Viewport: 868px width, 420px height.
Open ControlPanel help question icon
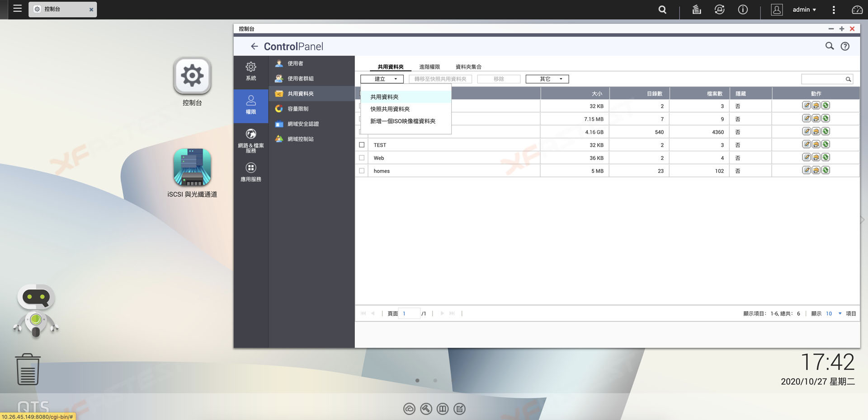[845, 46]
